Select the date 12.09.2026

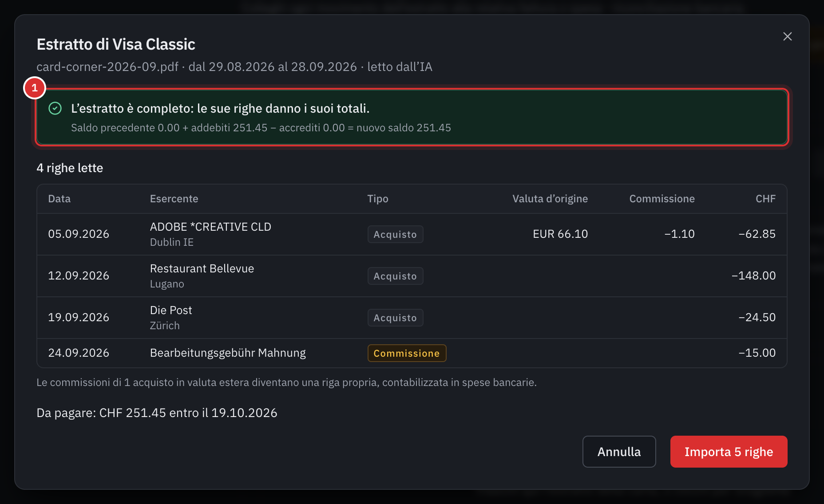pos(79,276)
